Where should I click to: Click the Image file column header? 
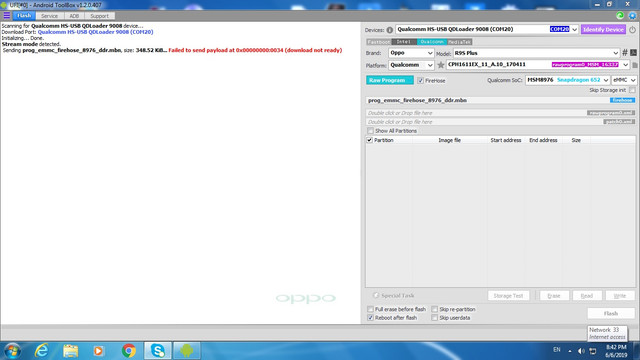(x=450, y=140)
